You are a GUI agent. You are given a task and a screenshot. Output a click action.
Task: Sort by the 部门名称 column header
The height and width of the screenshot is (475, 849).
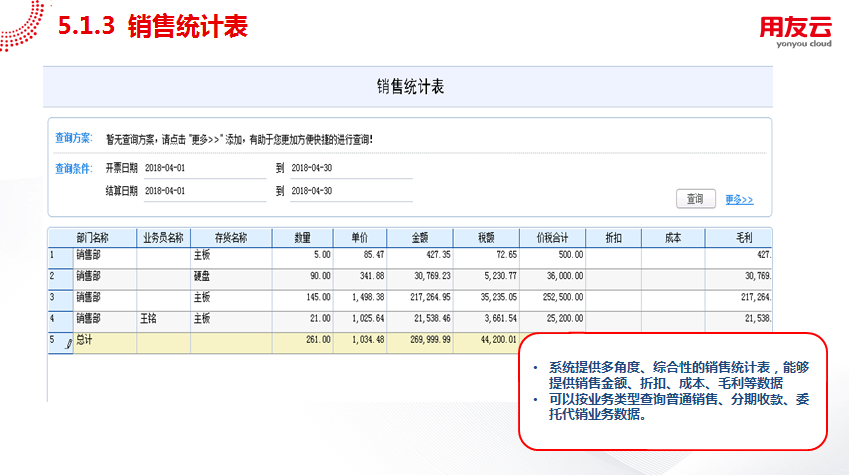pyautogui.click(x=92, y=238)
